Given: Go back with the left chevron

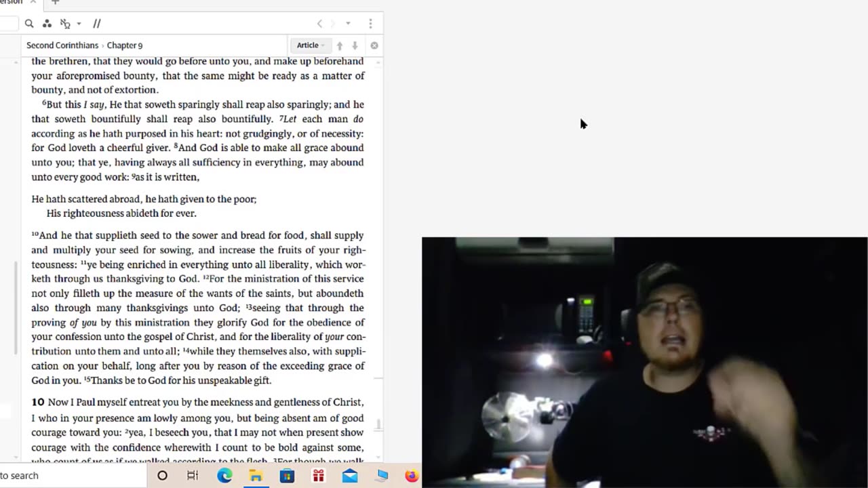Looking at the screenshot, I should pyautogui.click(x=319, y=24).
